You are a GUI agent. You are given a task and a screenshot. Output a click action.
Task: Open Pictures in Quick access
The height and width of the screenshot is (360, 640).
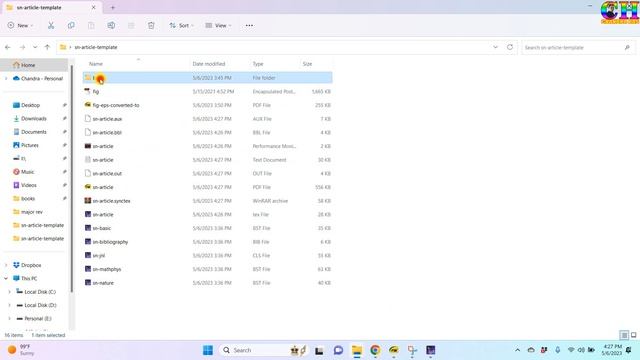coord(29,145)
